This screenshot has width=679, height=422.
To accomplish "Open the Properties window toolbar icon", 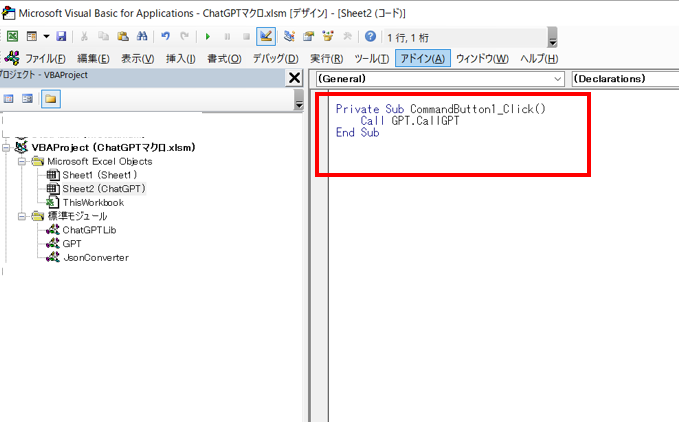I will (308, 36).
